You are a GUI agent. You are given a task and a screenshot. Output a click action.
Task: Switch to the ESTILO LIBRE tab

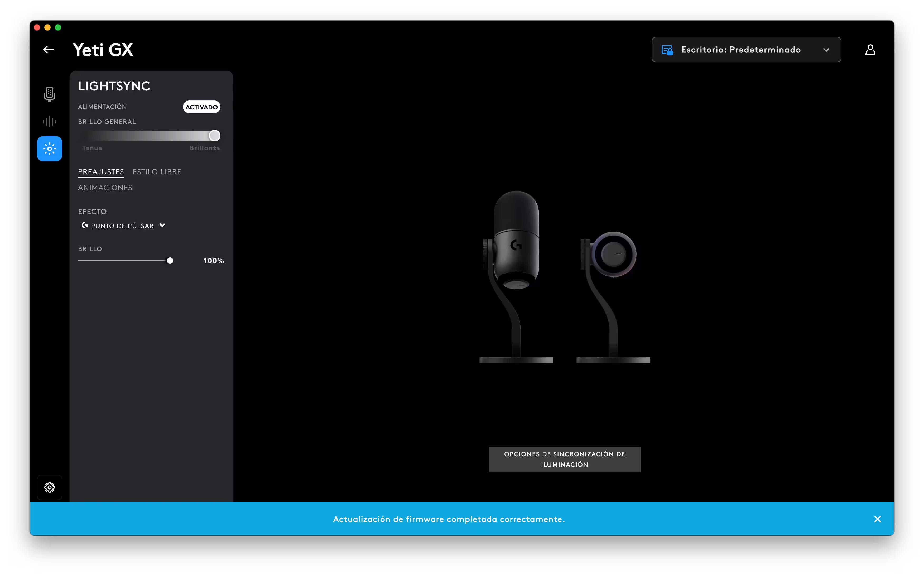pos(157,172)
